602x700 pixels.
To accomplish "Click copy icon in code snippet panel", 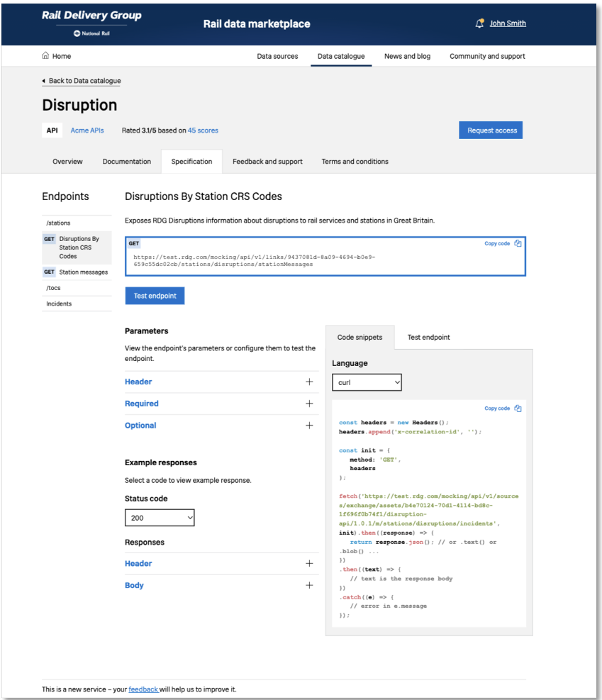I will [x=518, y=409].
